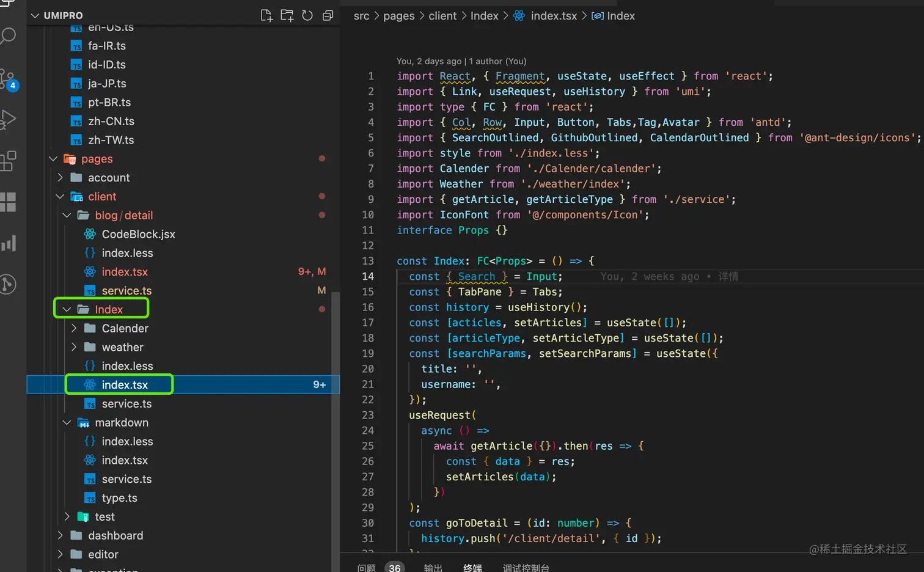
Task: Open the Run and Debug view
Action: coord(8,119)
